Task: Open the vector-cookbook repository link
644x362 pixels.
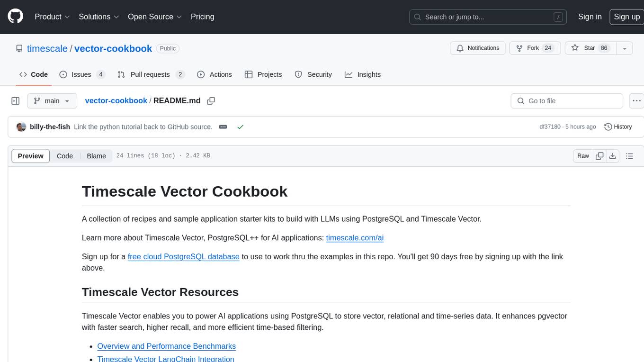Action: [113, 48]
